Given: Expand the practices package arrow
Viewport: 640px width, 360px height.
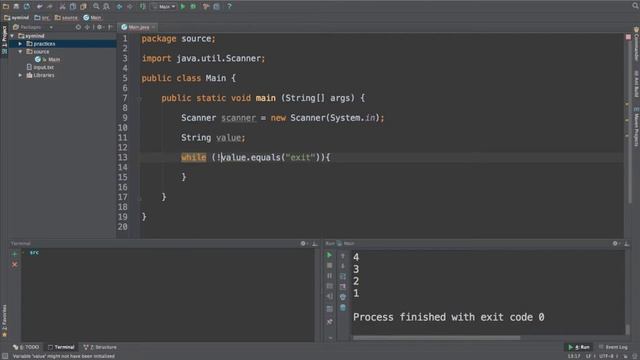Looking at the screenshot, I should [x=20, y=44].
